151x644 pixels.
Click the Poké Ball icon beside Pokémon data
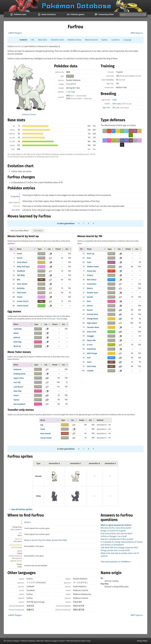(x=12, y=15)
